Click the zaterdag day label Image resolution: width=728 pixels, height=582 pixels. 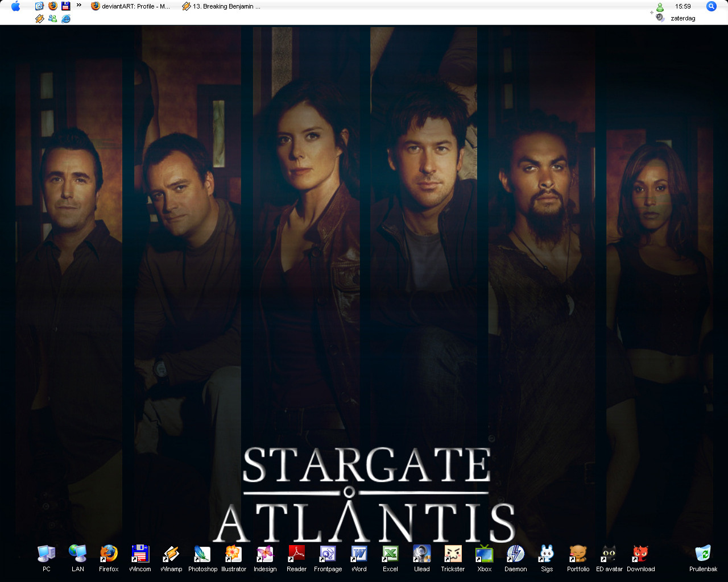coord(683,18)
